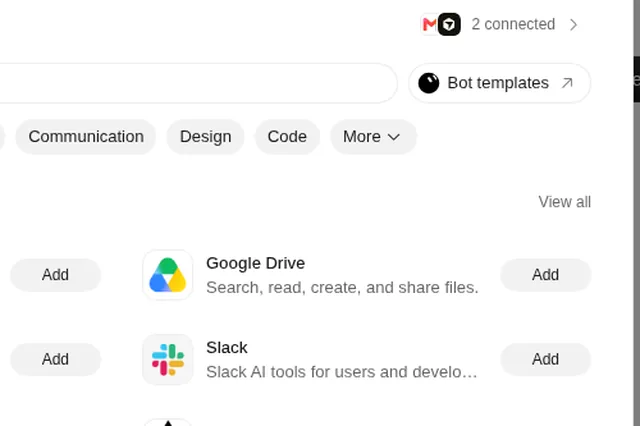Screen dimensions: 640x426
Task: Open the connected apps chevron arrow
Action: [x=573, y=24]
